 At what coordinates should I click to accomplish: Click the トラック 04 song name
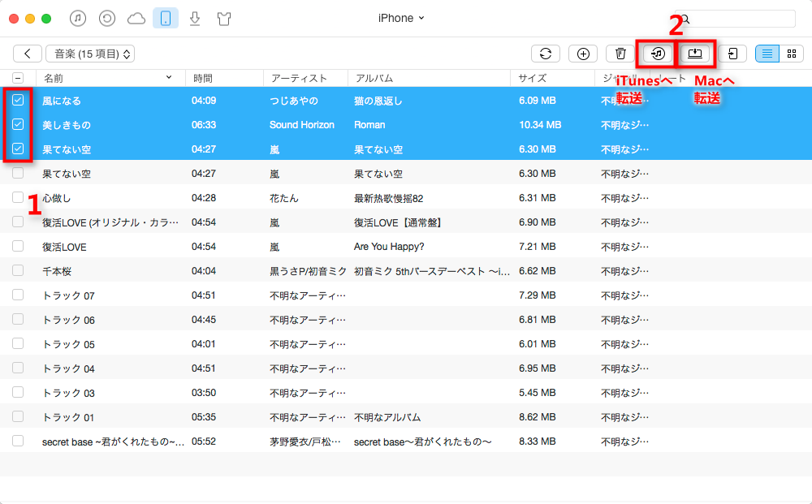pyautogui.click(x=68, y=368)
